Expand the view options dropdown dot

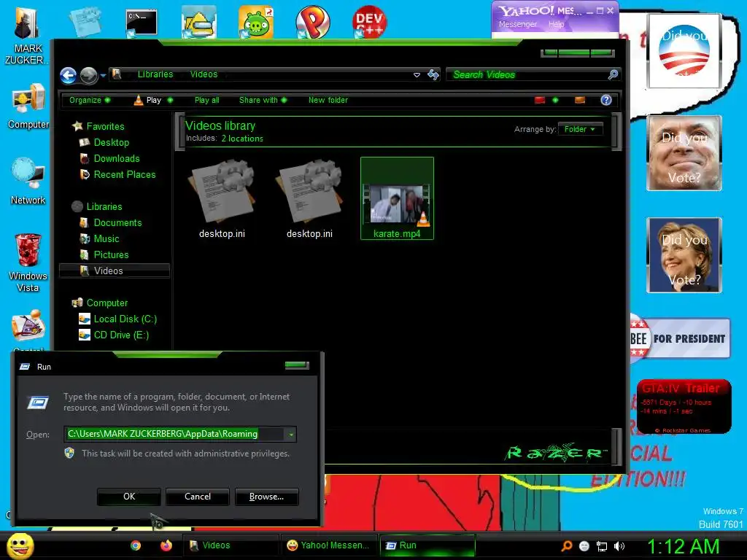(x=555, y=100)
